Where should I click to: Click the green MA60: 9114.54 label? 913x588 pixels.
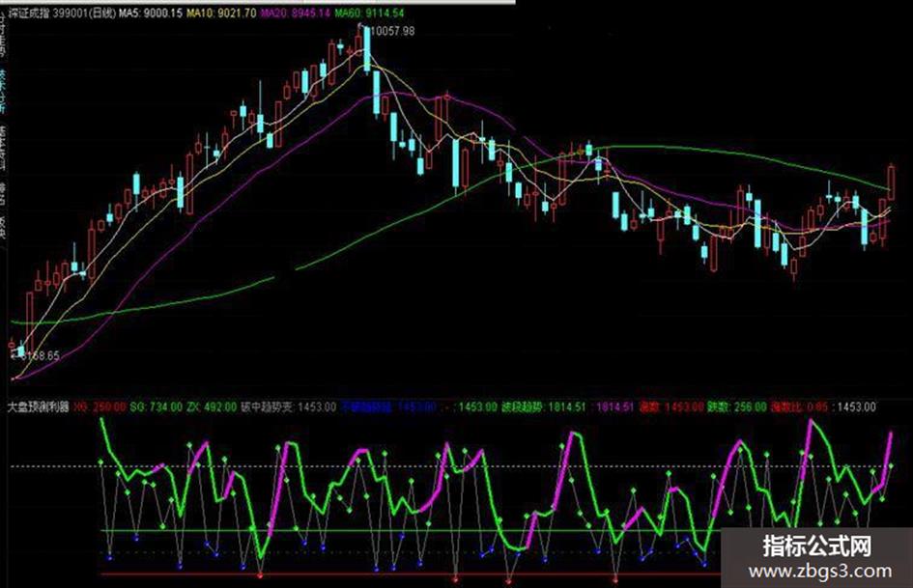point(369,13)
